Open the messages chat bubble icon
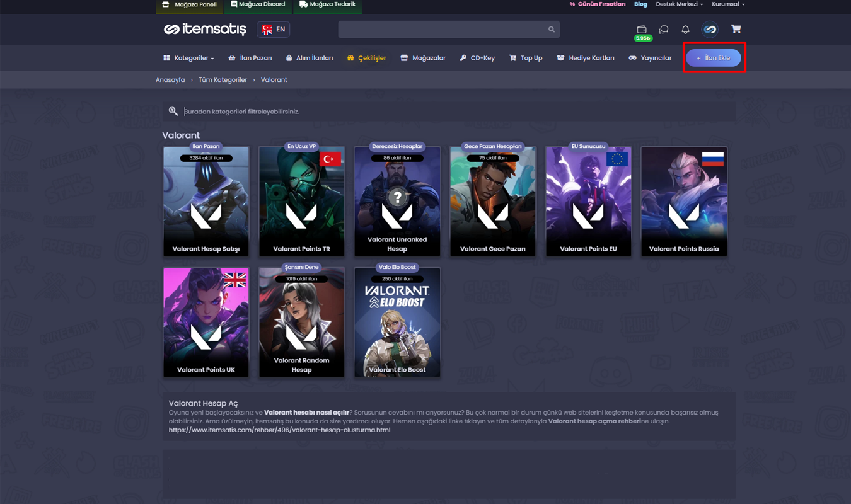Screen dimensions: 851x504 coord(664,30)
